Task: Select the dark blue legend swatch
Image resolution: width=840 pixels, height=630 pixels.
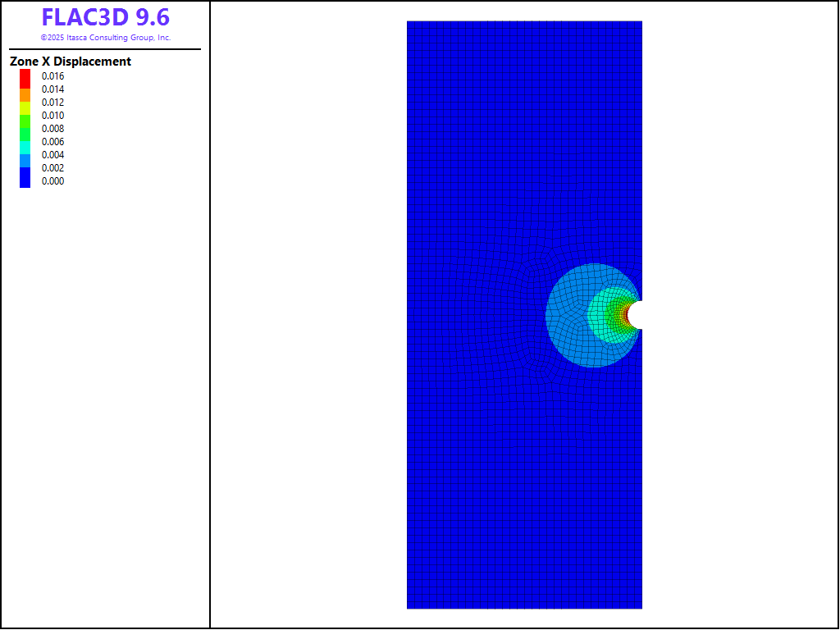Action: click(25, 177)
